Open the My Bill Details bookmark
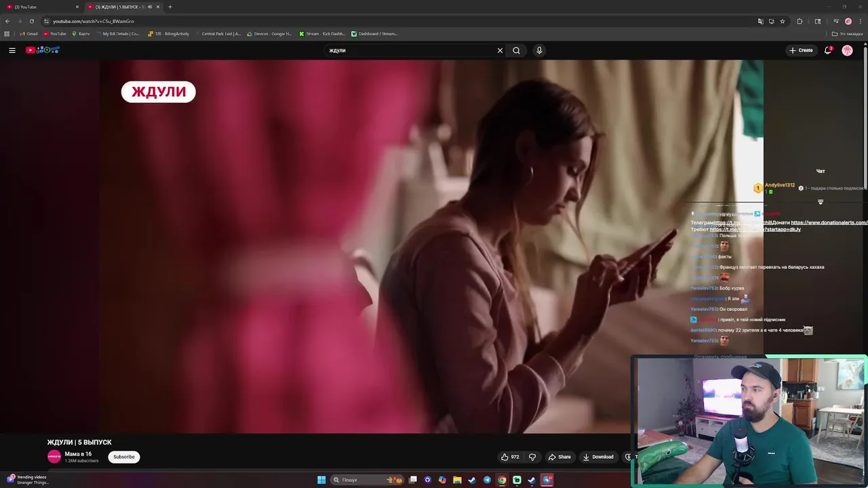 (x=118, y=34)
